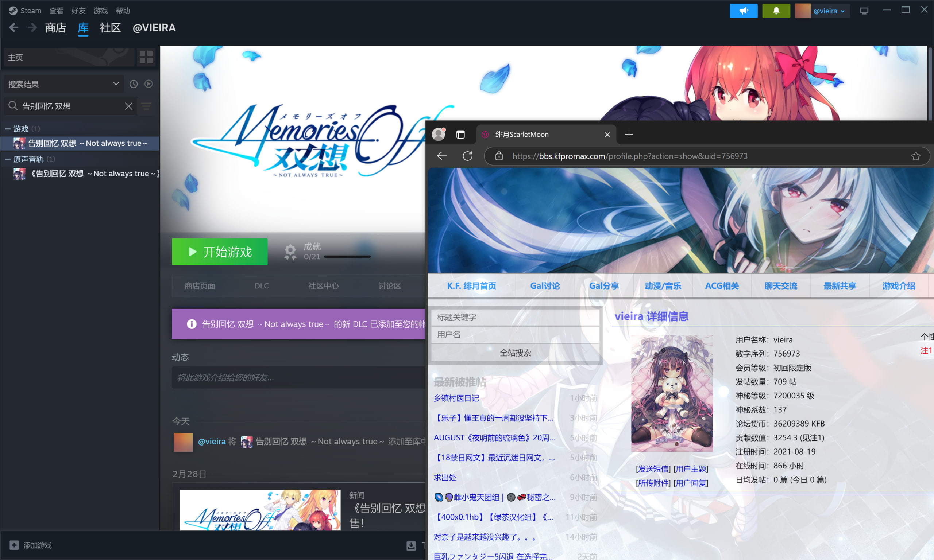
Task: Open the 查看 menu
Action: (x=56, y=11)
